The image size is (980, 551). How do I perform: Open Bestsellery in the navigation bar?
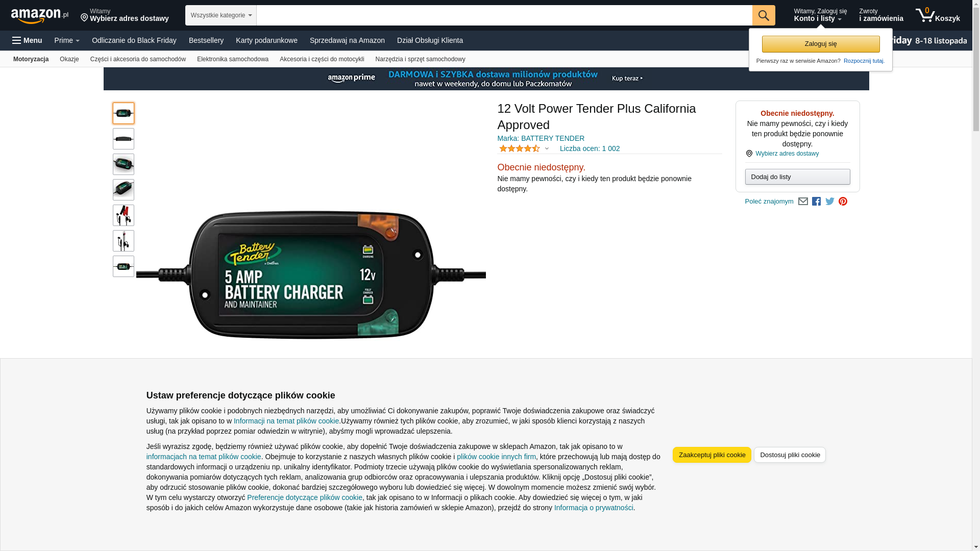[206, 40]
